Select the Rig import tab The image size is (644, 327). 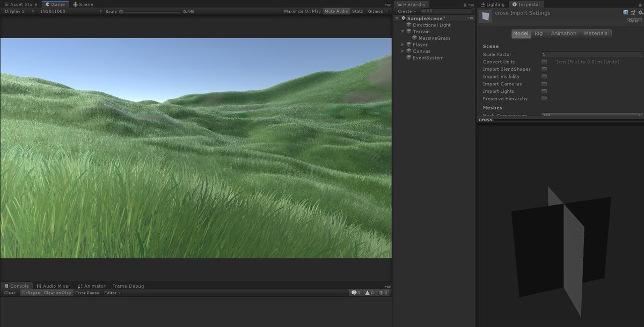[538, 33]
